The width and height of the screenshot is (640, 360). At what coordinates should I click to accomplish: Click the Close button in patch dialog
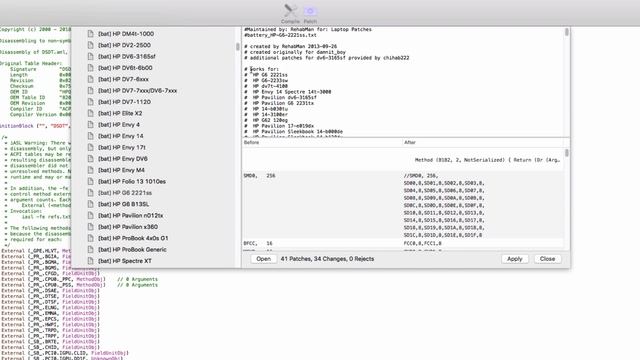pyautogui.click(x=547, y=259)
